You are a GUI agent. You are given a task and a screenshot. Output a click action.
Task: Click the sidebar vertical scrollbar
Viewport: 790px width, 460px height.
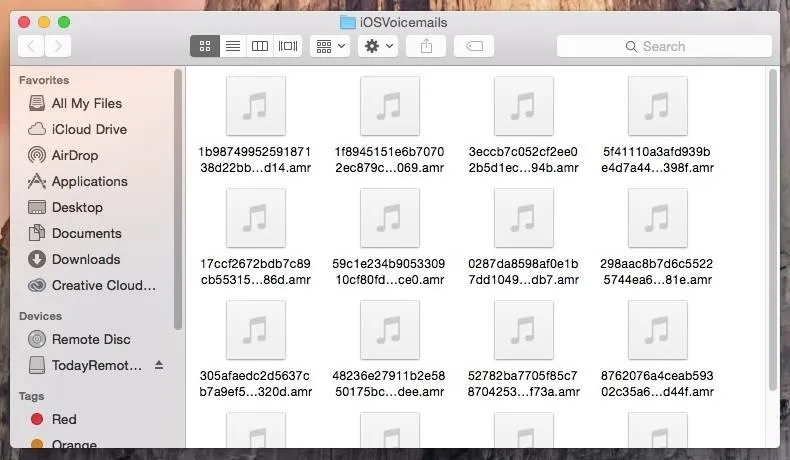click(177, 200)
